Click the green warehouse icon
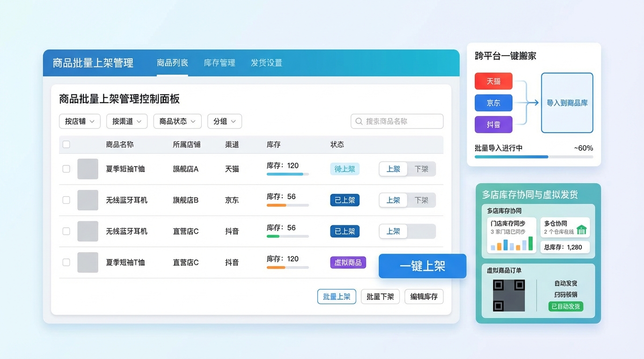Screen dimensions: 644x359 581,230
